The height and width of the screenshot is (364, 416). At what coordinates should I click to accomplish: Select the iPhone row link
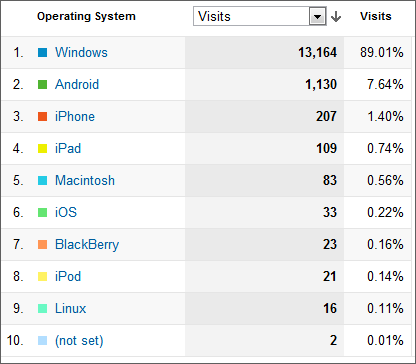coord(75,116)
